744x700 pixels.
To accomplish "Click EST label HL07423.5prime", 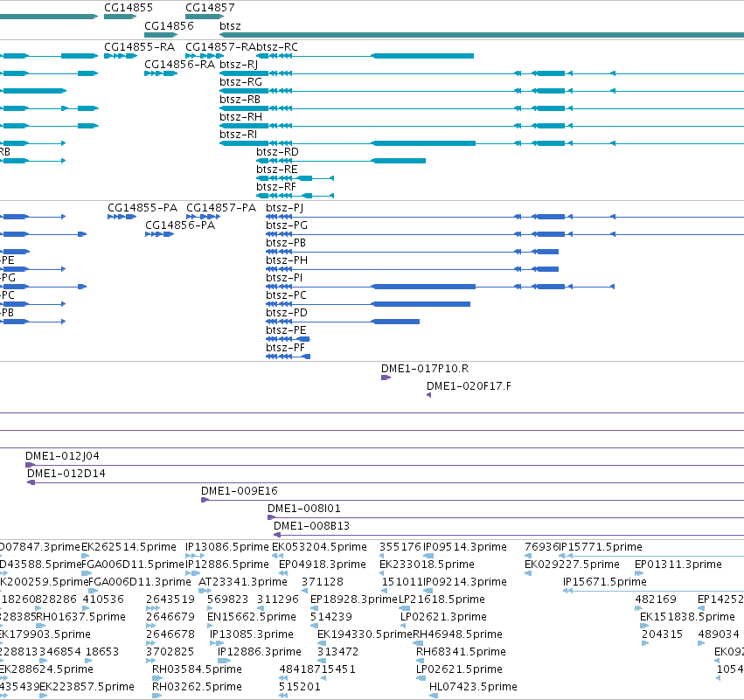I will [473, 688].
